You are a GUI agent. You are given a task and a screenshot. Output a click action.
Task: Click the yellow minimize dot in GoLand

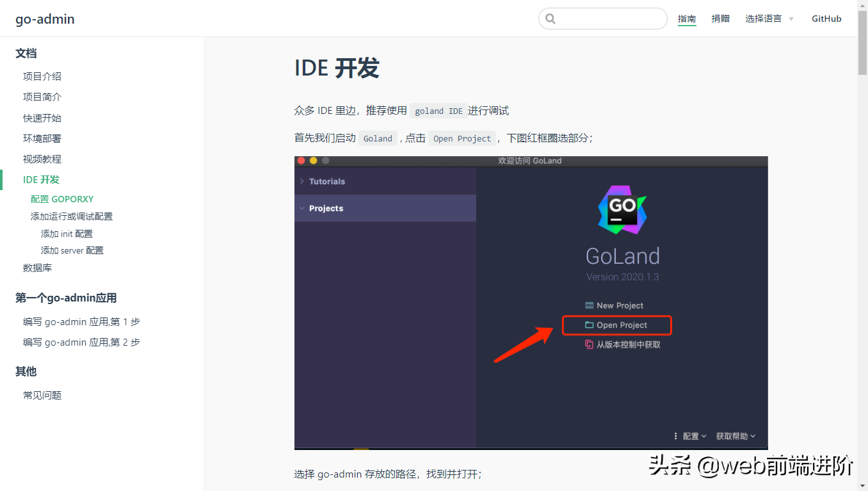[314, 161]
